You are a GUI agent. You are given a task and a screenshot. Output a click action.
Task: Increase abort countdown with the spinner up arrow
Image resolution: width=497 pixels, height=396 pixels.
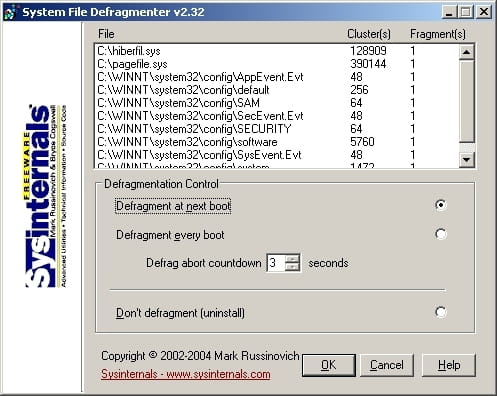[x=293, y=259]
